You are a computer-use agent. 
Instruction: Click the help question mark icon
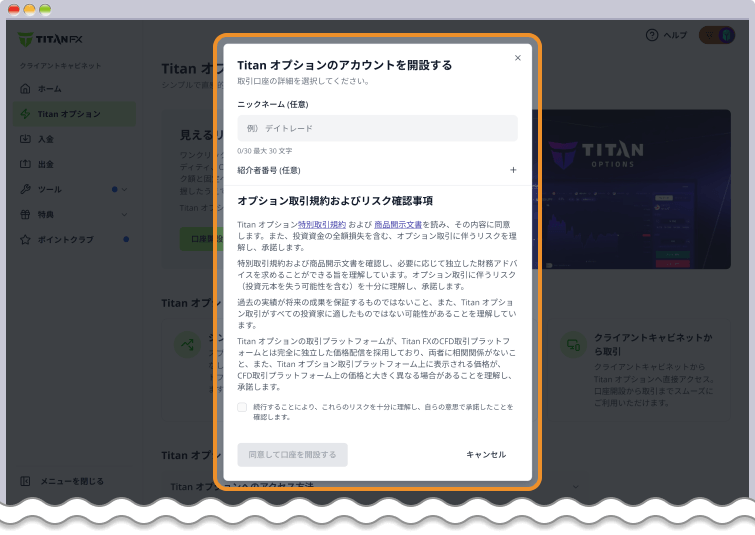pyautogui.click(x=652, y=35)
